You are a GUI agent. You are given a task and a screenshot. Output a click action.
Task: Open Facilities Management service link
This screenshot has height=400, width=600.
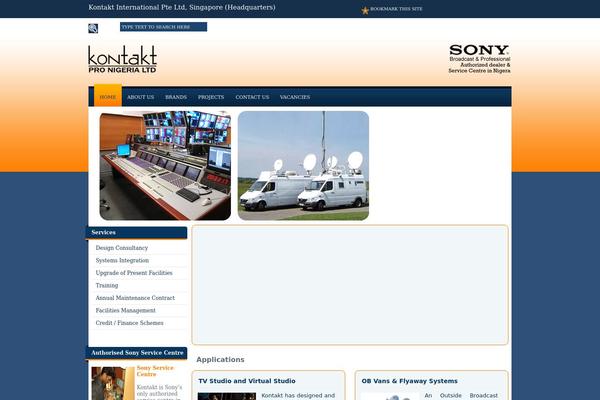[126, 310]
